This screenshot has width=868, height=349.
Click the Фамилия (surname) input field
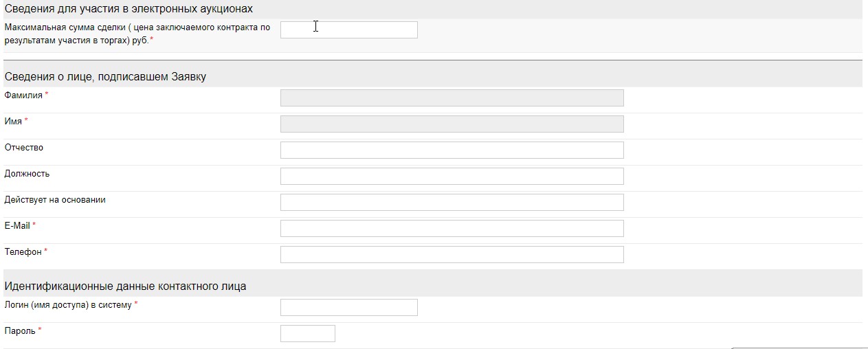click(x=452, y=98)
